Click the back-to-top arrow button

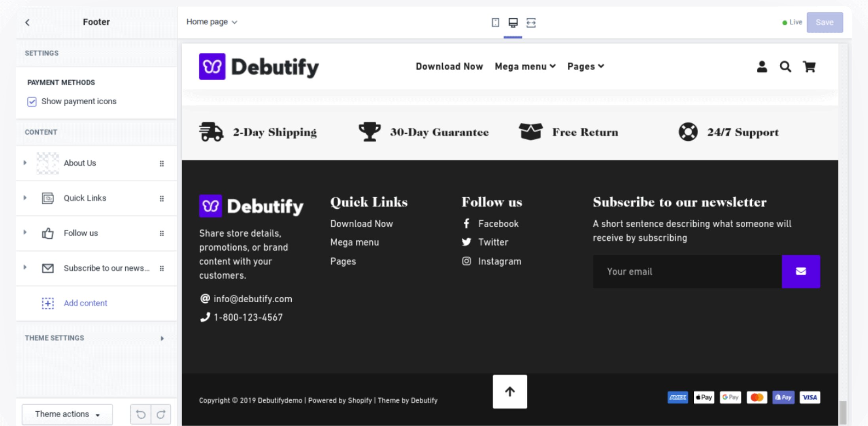click(x=510, y=392)
